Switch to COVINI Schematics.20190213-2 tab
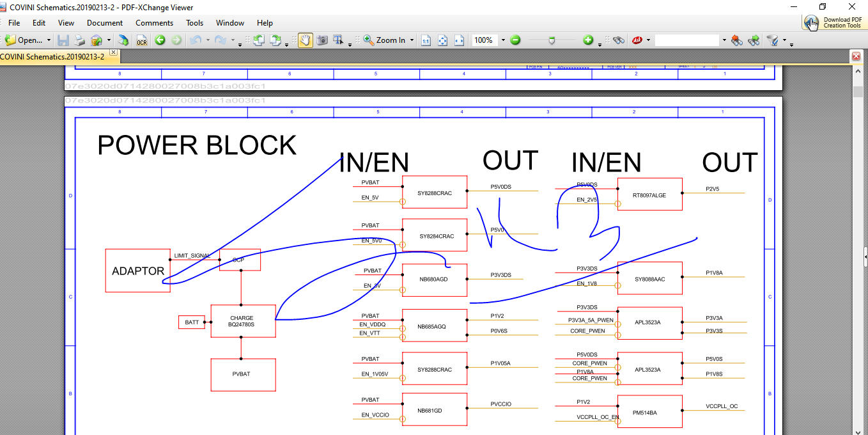This screenshot has width=868, height=435. tap(52, 56)
